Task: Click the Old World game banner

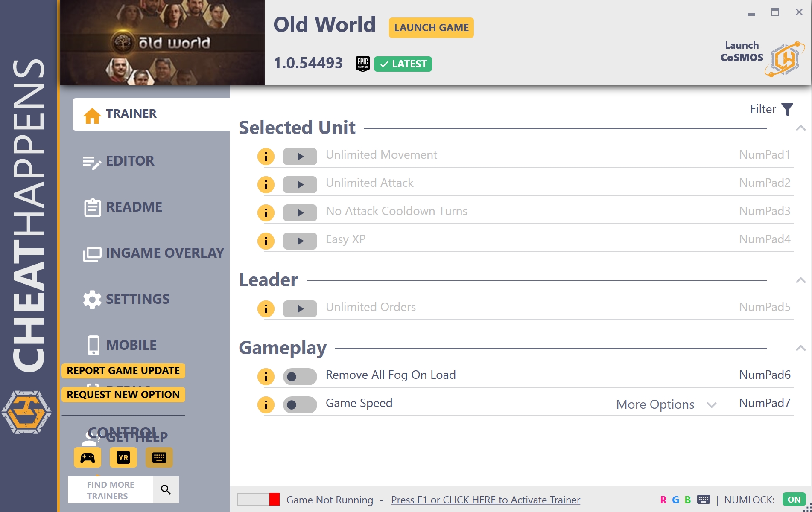Action: [x=162, y=43]
